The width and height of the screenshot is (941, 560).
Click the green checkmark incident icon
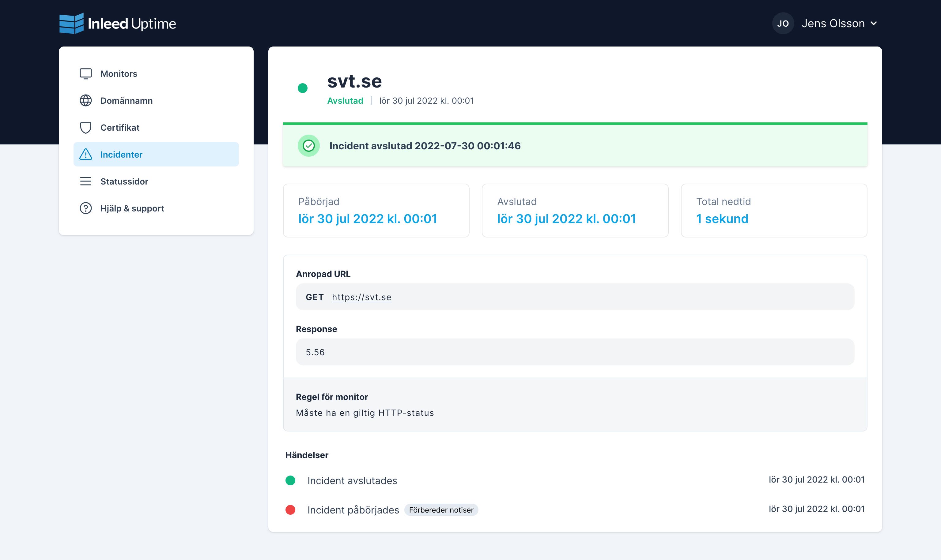tap(308, 146)
